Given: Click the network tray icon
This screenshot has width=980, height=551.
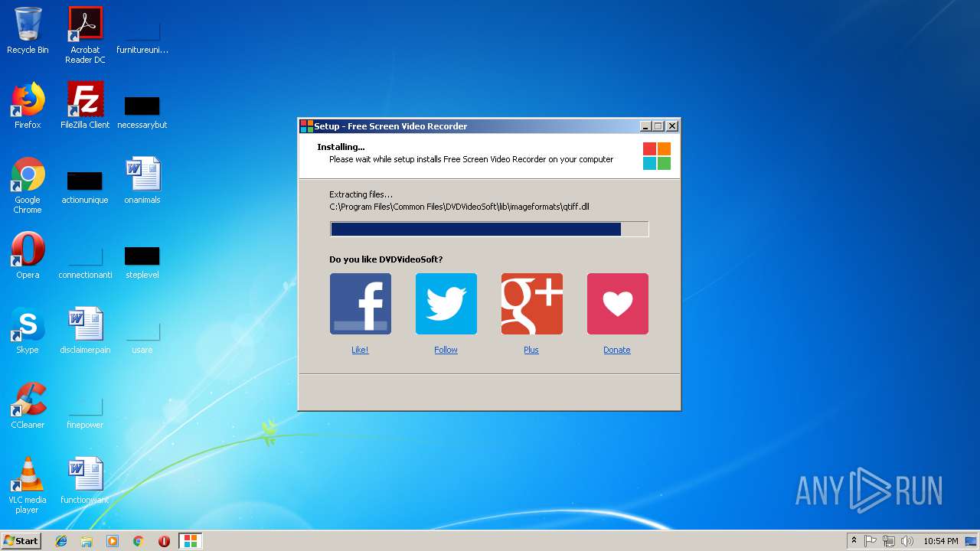Looking at the screenshot, I should pos(889,541).
